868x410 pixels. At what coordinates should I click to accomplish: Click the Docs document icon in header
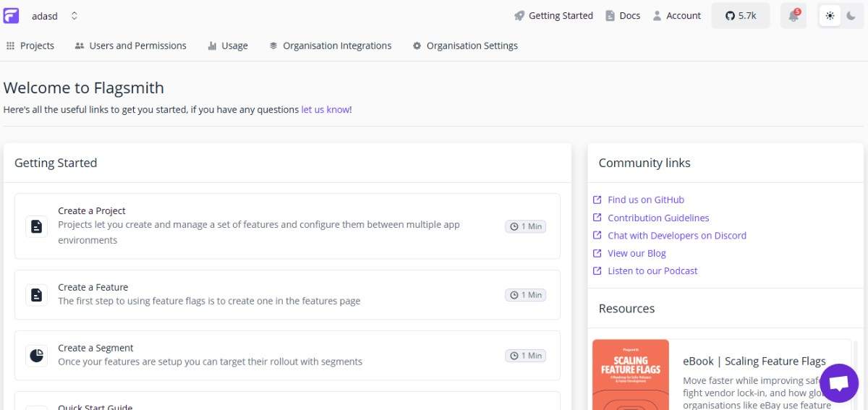click(x=610, y=15)
